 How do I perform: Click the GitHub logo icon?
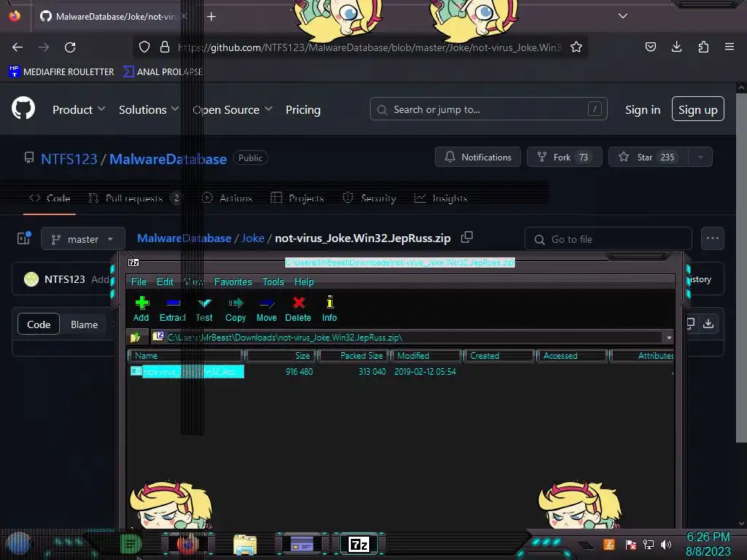tap(23, 109)
